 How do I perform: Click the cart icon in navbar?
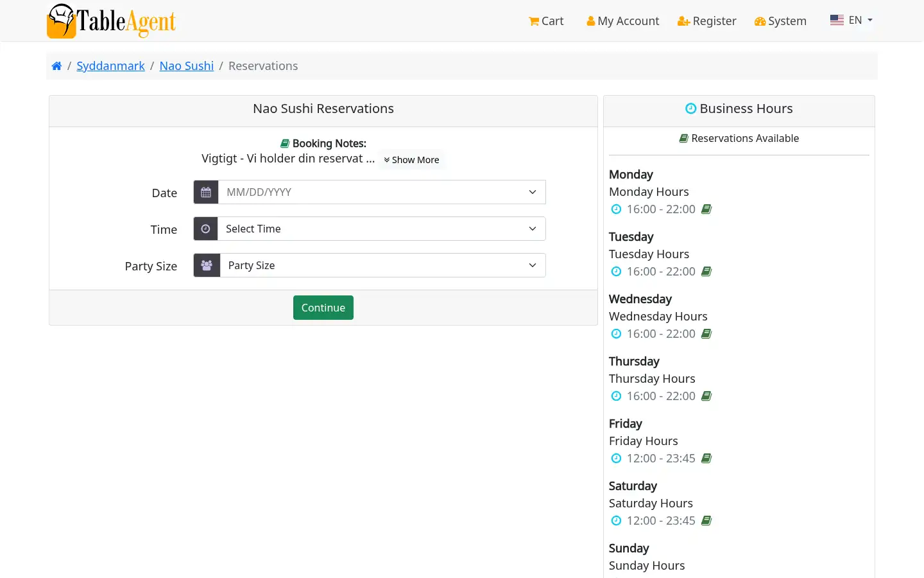[x=534, y=21]
